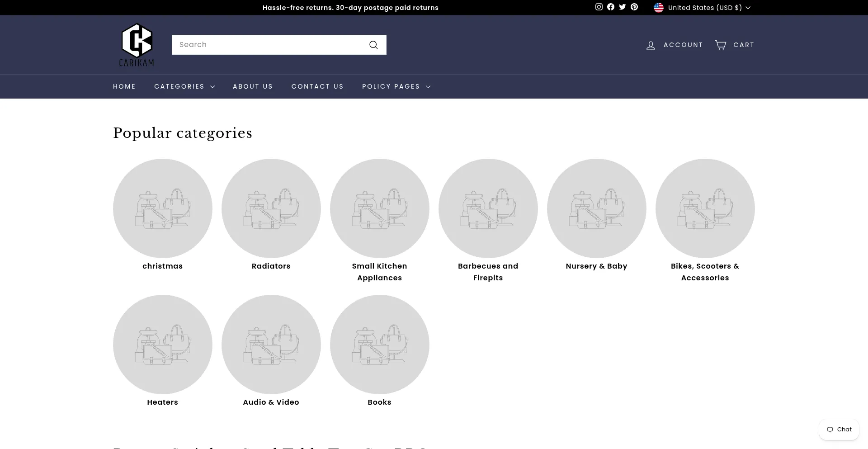
Task: Click the Cart text link
Action: click(744, 45)
